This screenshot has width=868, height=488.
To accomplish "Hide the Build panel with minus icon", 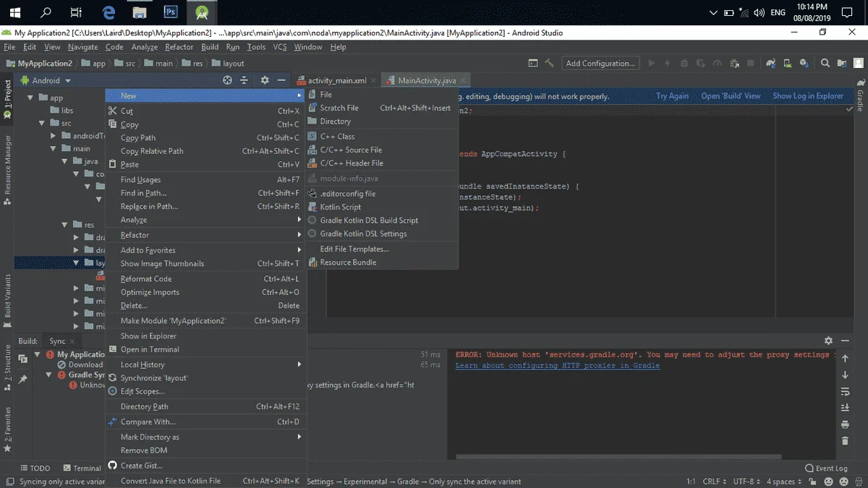I will coord(845,341).
